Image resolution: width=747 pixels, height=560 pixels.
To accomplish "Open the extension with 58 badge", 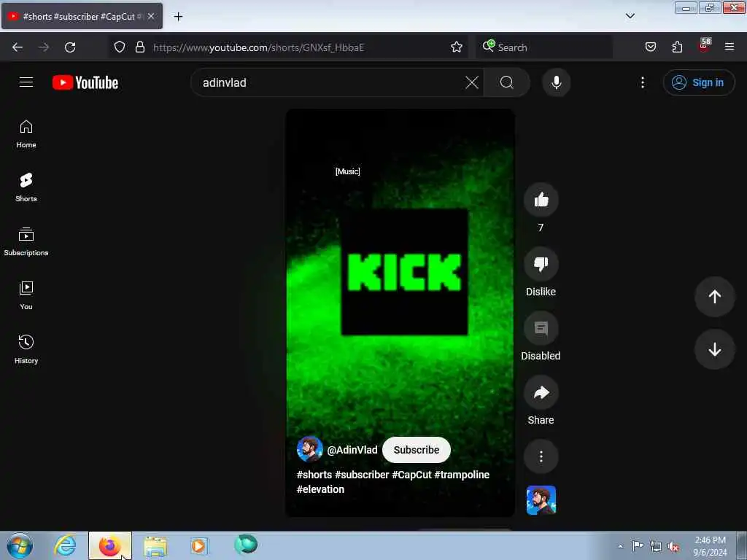I will coord(704,46).
